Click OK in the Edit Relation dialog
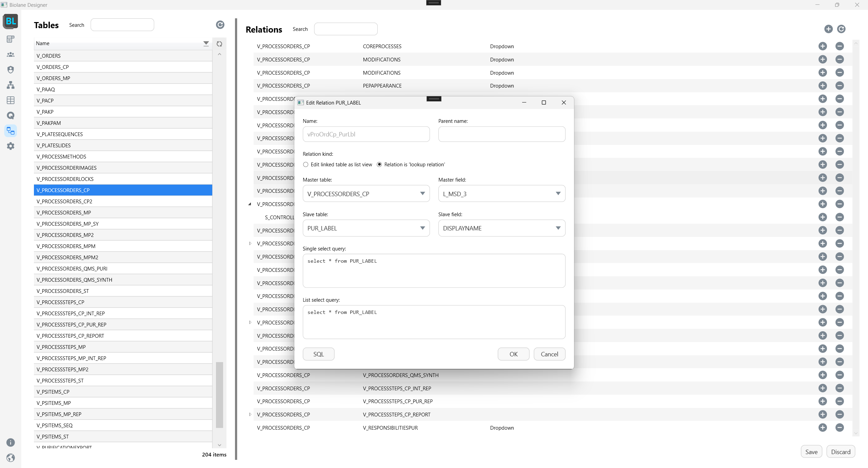This screenshot has width=868, height=468. click(x=513, y=354)
